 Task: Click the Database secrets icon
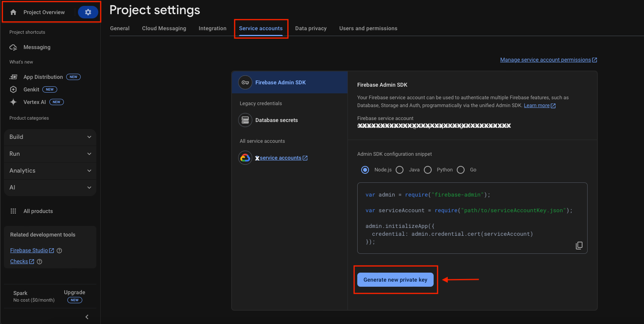(245, 120)
